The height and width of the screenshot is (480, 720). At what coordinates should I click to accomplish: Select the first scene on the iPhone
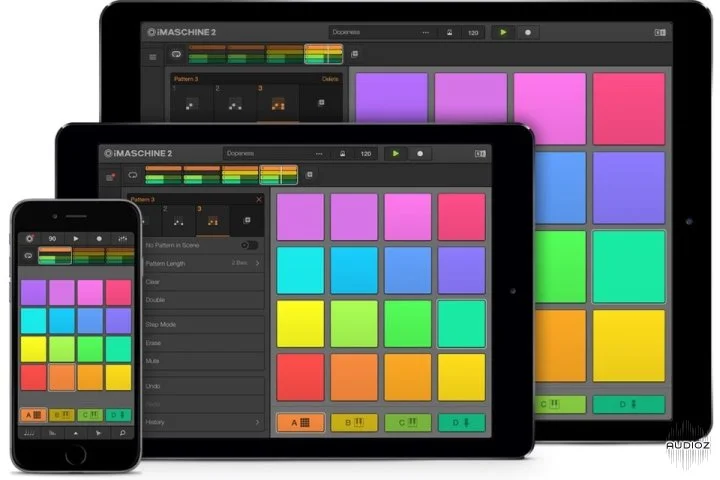pyautogui.click(x=55, y=255)
